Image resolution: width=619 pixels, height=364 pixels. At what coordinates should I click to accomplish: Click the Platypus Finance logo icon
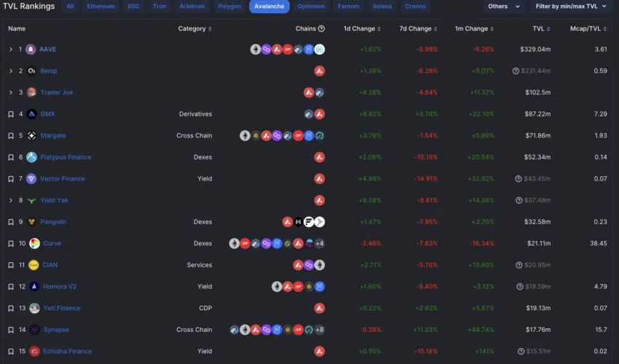[x=31, y=157]
